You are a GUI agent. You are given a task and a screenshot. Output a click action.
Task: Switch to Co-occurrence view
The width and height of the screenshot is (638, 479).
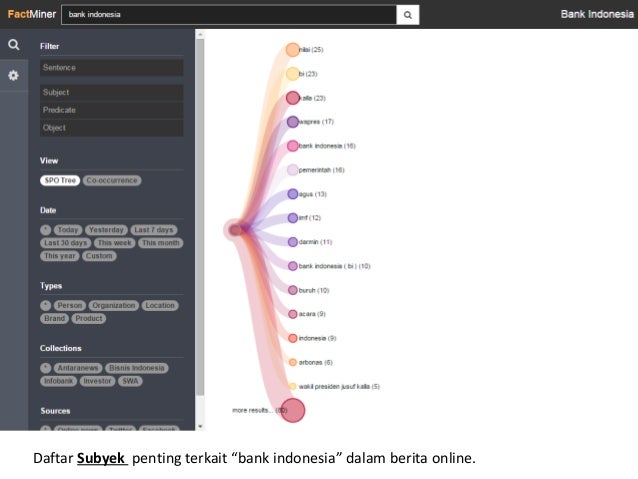tap(112, 180)
